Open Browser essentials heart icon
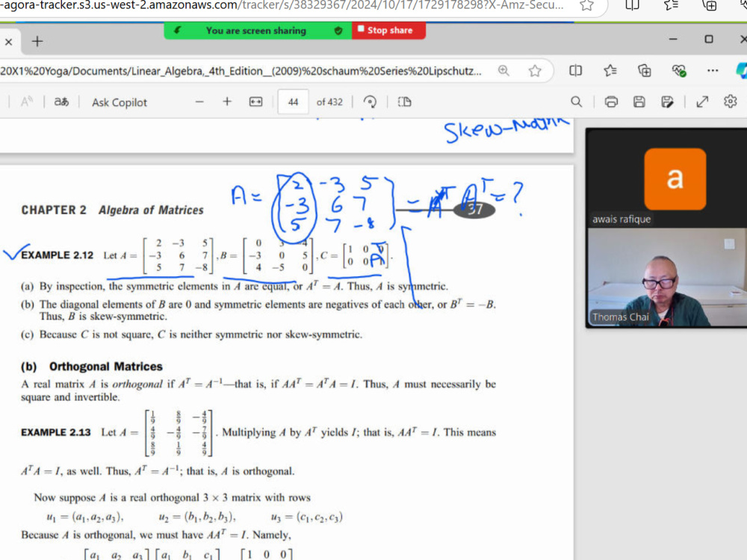This screenshot has width=747, height=560. click(x=679, y=71)
